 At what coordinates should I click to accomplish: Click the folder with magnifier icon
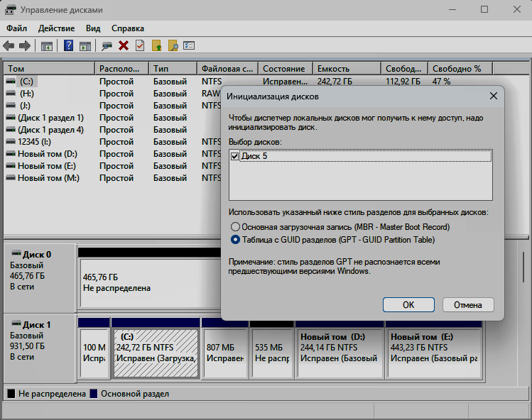click(173, 45)
